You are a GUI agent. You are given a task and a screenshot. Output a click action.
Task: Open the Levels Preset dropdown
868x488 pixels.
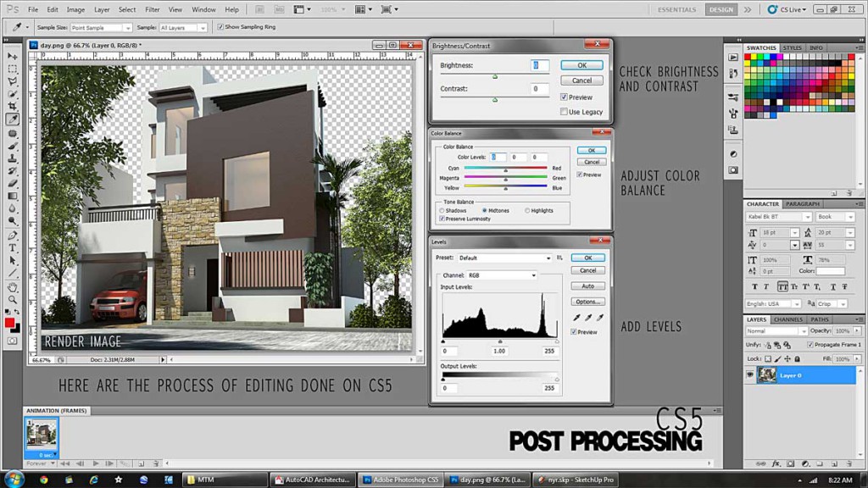coord(504,258)
